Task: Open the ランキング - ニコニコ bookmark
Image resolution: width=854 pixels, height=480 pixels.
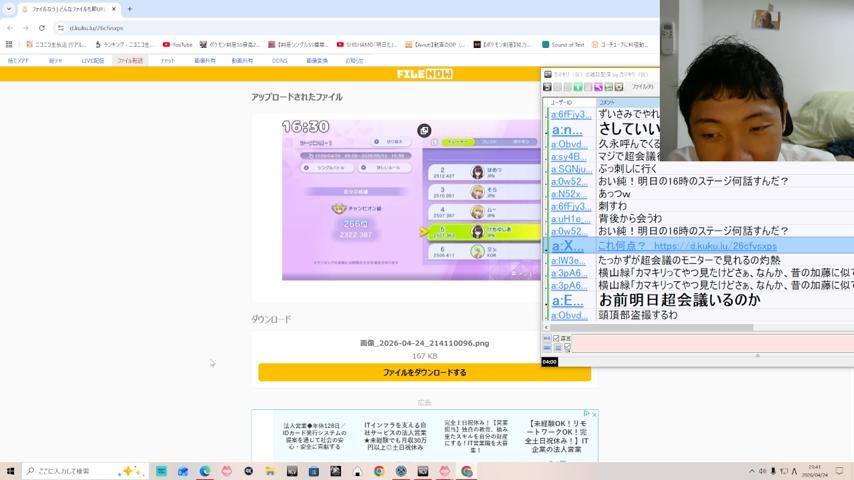Action: (x=124, y=45)
